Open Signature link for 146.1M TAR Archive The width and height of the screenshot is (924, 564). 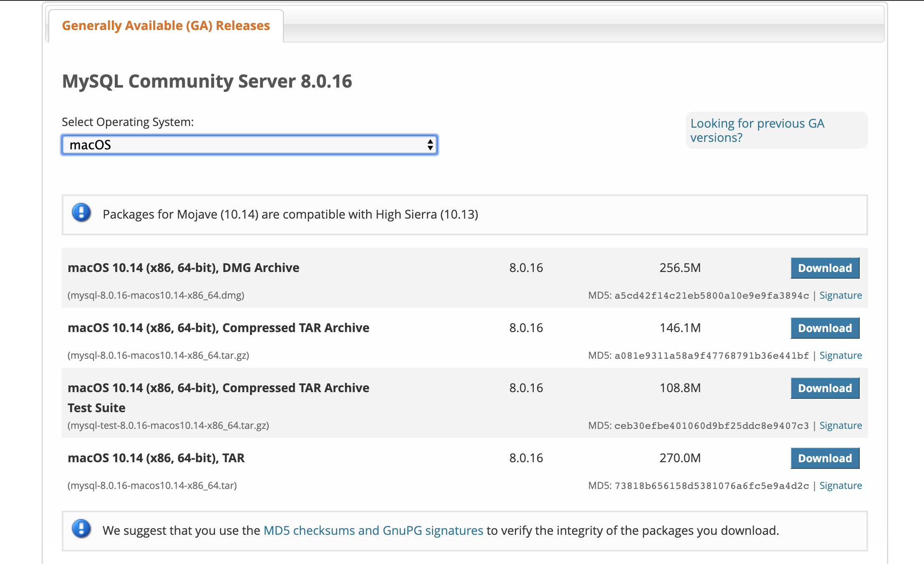841,355
